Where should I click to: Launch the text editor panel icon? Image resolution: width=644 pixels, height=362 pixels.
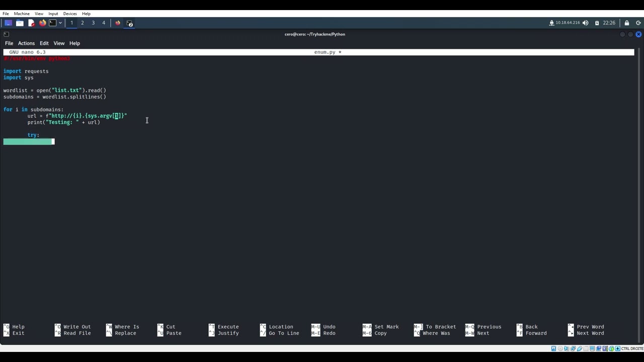[31, 23]
